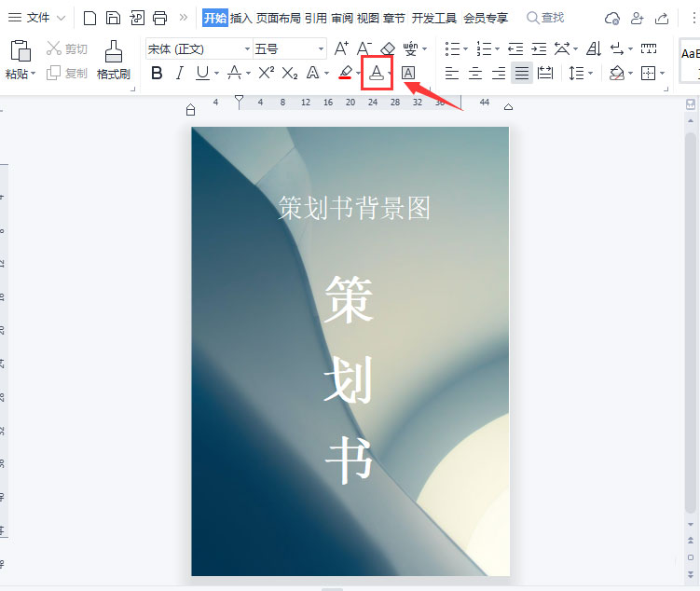Open the 章节 tab
This screenshot has height=591, width=700.
pyautogui.click(x=393, y=18)
